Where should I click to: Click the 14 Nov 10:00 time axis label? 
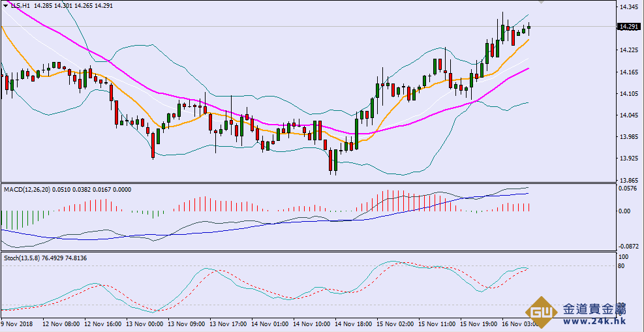pos(311,324)
